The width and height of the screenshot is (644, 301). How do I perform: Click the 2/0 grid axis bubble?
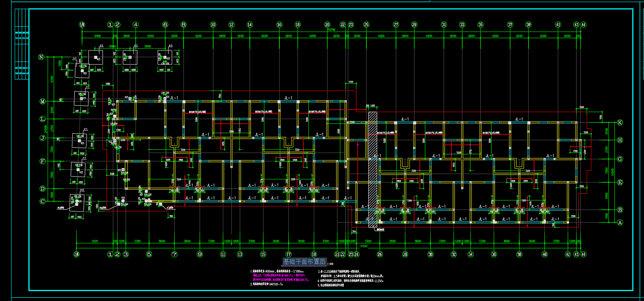[x=77, y=254]
